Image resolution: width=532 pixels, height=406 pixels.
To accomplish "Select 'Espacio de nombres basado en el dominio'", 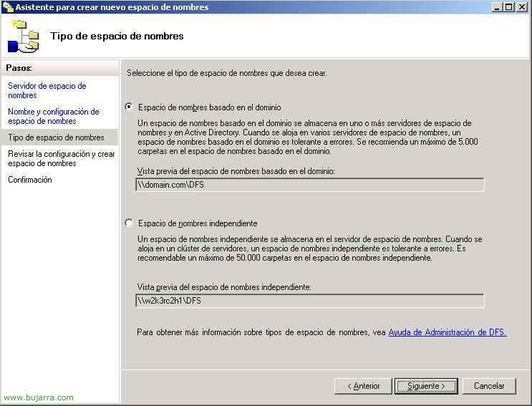I will [129, 107].
